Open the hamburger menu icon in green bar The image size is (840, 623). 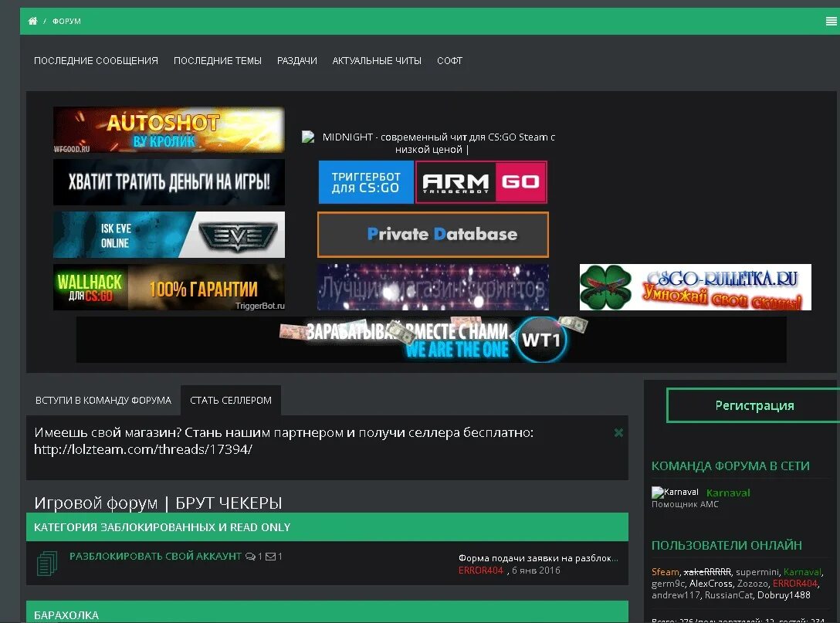[831, 21]
